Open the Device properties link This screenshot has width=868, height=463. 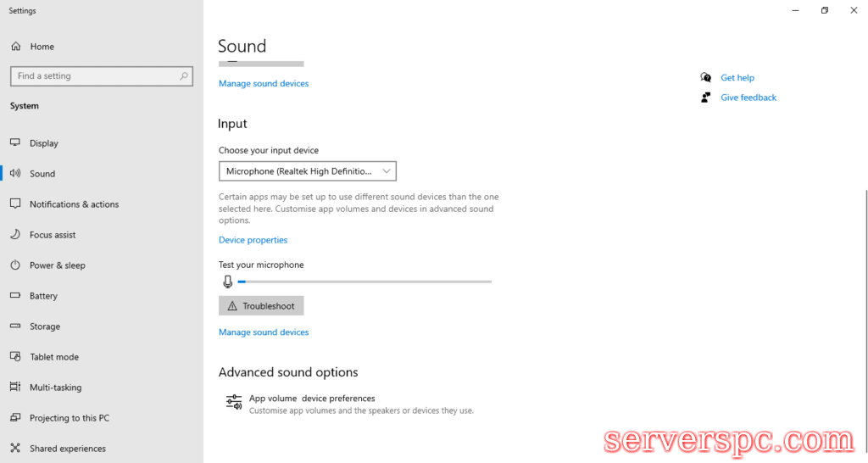253,240
